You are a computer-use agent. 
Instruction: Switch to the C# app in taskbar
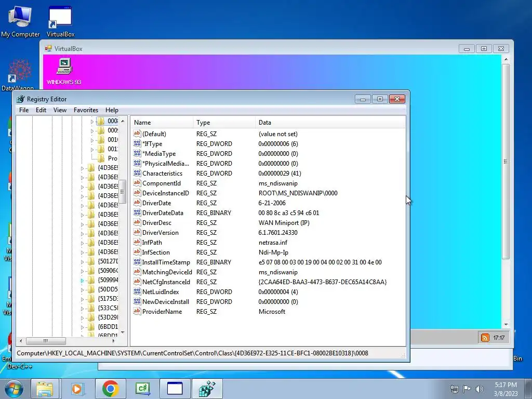tap(142, 389)
